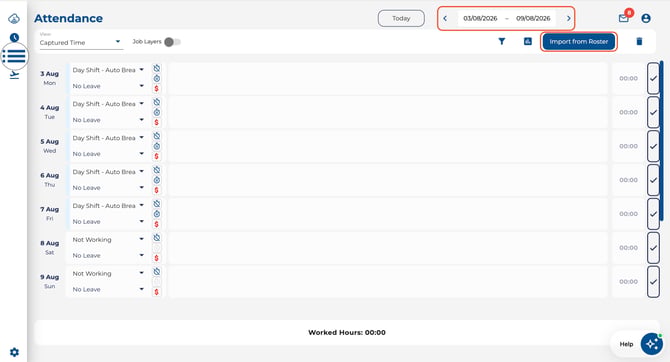Click the end date 09/08/2026 field

click(x=533, y=18)
